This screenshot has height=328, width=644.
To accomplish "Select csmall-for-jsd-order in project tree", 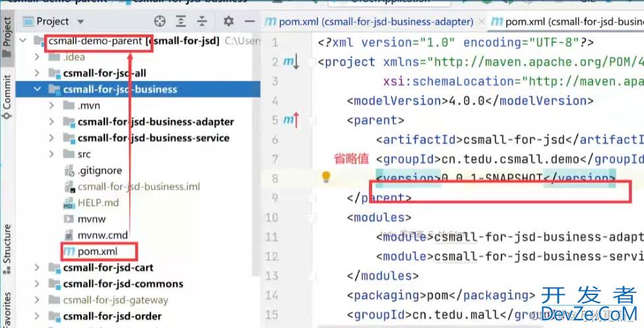I will point(138,316).
